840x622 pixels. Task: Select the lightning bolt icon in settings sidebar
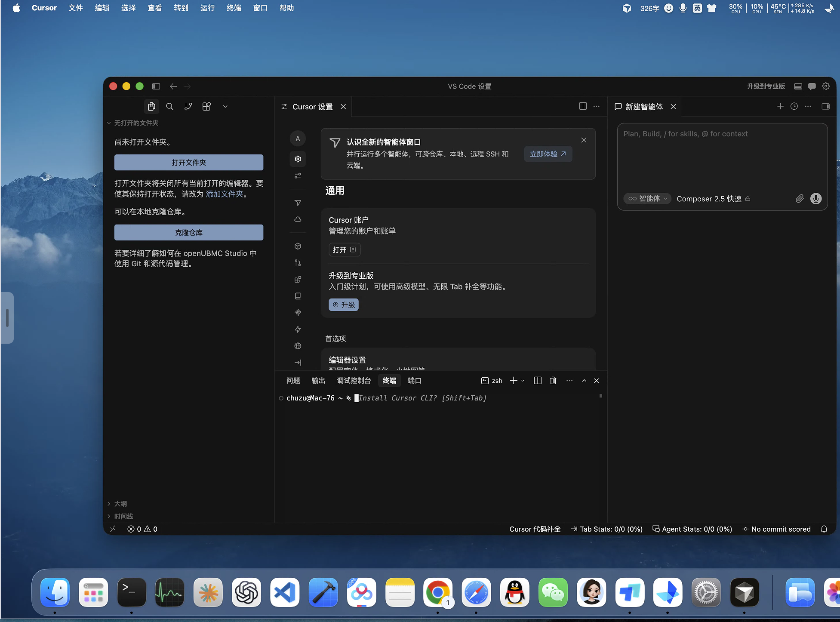pyautogui.click(x=298, y=329)
